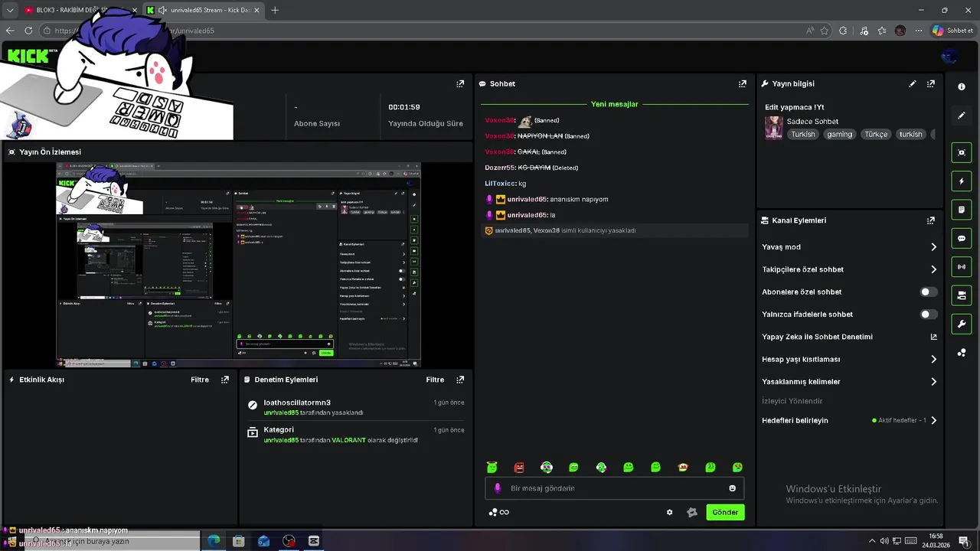Pop out the Etkinlik Akışı panel
The height and width of the screenshot is (551, 980).
[x=225, y=380]
